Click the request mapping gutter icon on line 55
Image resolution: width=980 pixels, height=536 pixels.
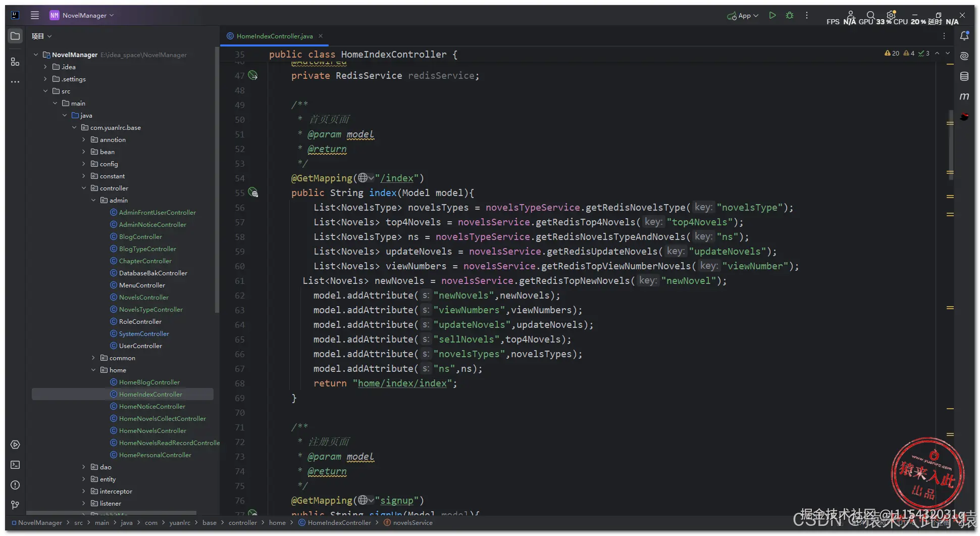(253, 192)
